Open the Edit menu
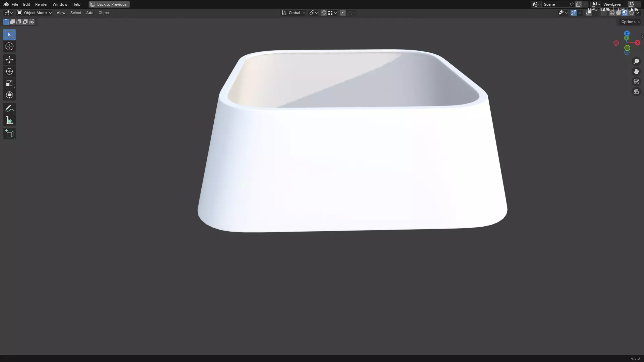 point(26,4)
